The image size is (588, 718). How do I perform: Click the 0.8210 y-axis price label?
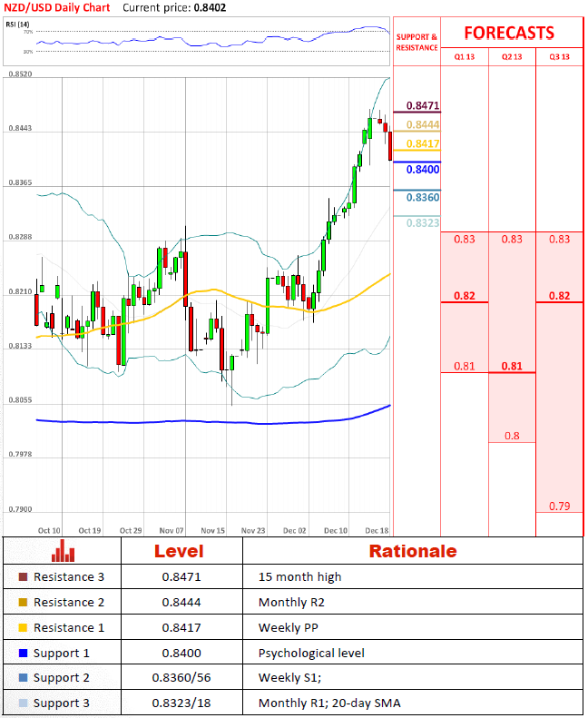tap(20, 291)
